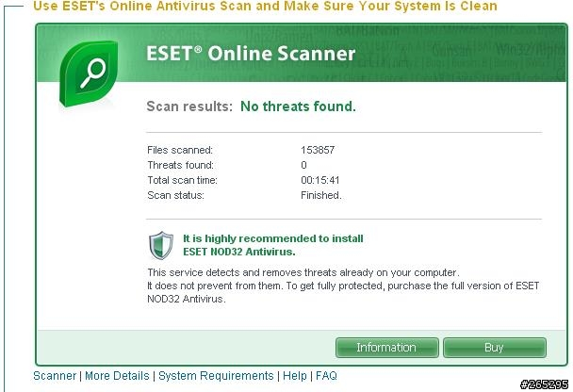
Task: Open the More Details link
Action: pos(117,376)
